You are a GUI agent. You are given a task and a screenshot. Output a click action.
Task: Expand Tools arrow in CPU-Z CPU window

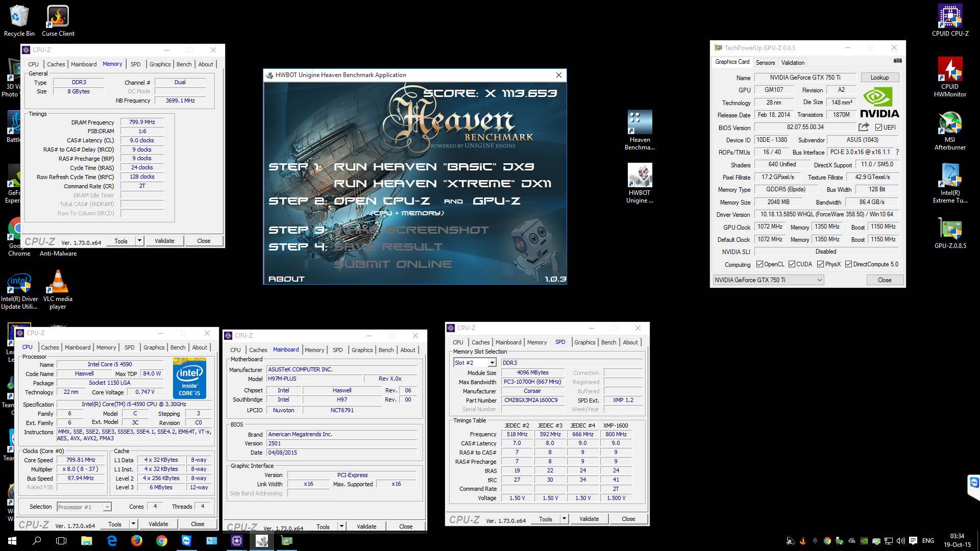tap(133, 524)
